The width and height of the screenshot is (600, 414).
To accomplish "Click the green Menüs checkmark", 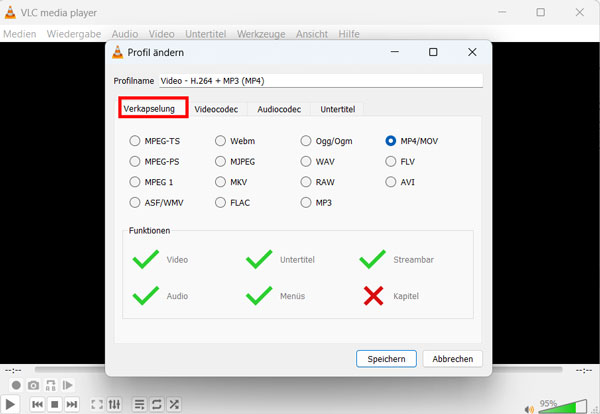I will click(259, 295).
